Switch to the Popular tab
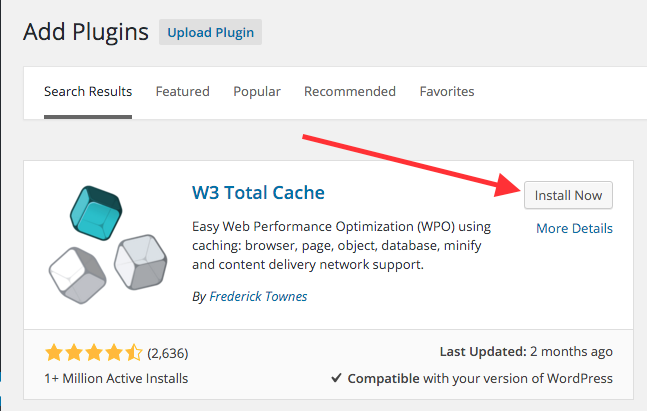The width and height of the screenshot is (647, 411). (257, 92)
